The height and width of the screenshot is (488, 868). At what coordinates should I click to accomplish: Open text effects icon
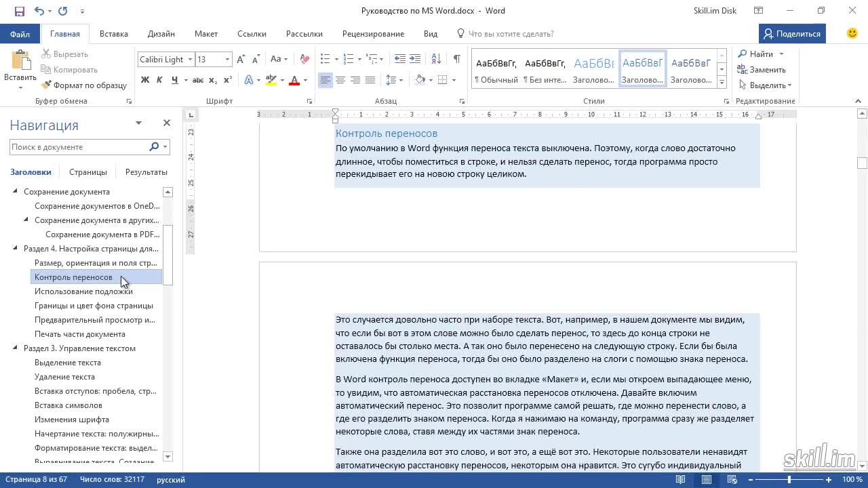249,80
